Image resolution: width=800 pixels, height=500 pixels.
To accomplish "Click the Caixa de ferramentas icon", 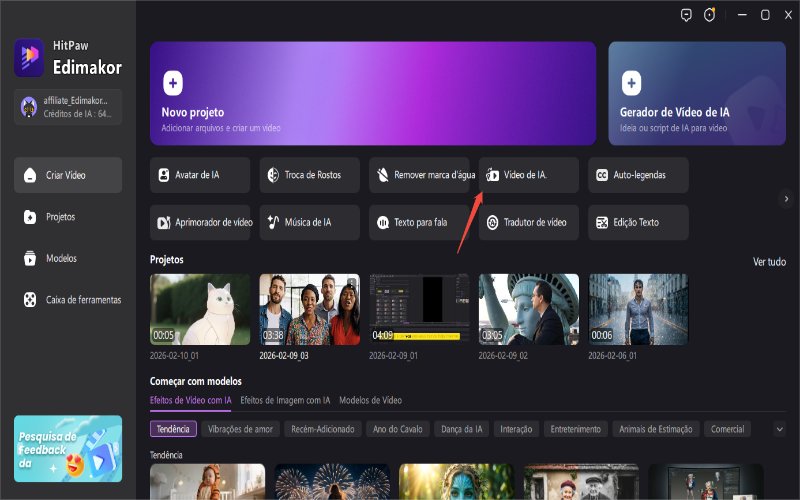I will [x=30, y=299].
